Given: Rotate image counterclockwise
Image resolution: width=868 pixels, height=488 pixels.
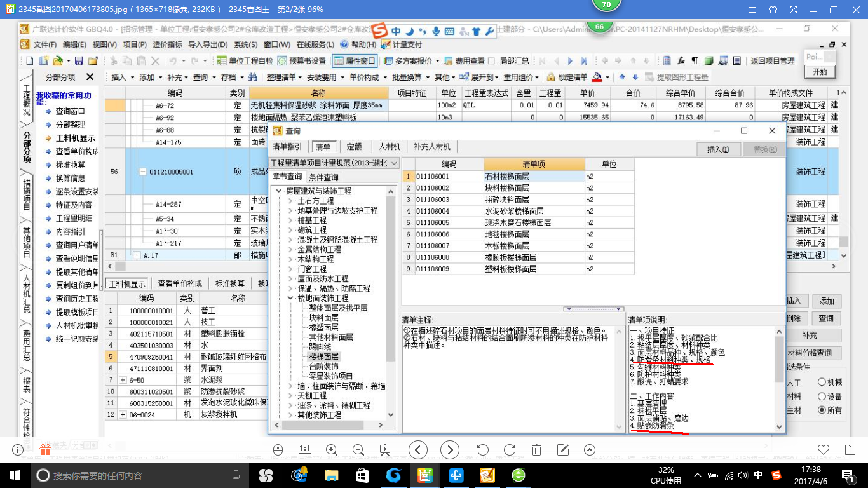Looking at the screenshot, I should coord(482,450).
